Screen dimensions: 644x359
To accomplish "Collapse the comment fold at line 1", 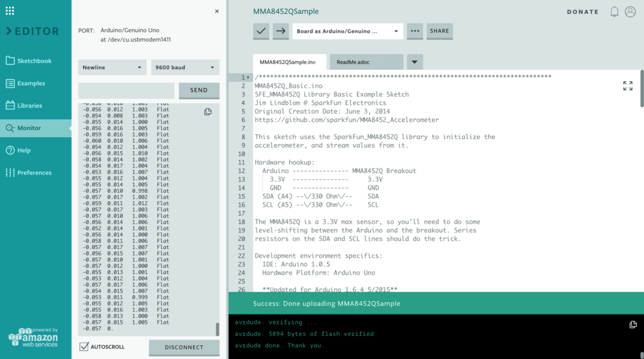I will [248, 77].
